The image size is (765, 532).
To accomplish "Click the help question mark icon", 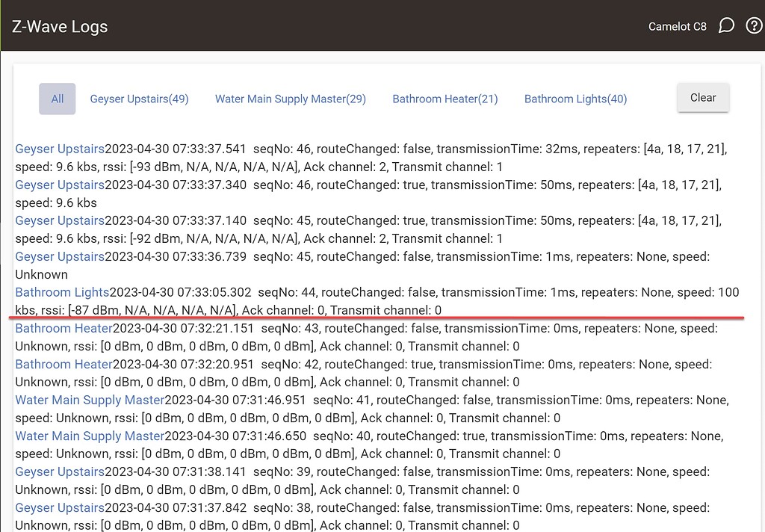I will point(754,26).
